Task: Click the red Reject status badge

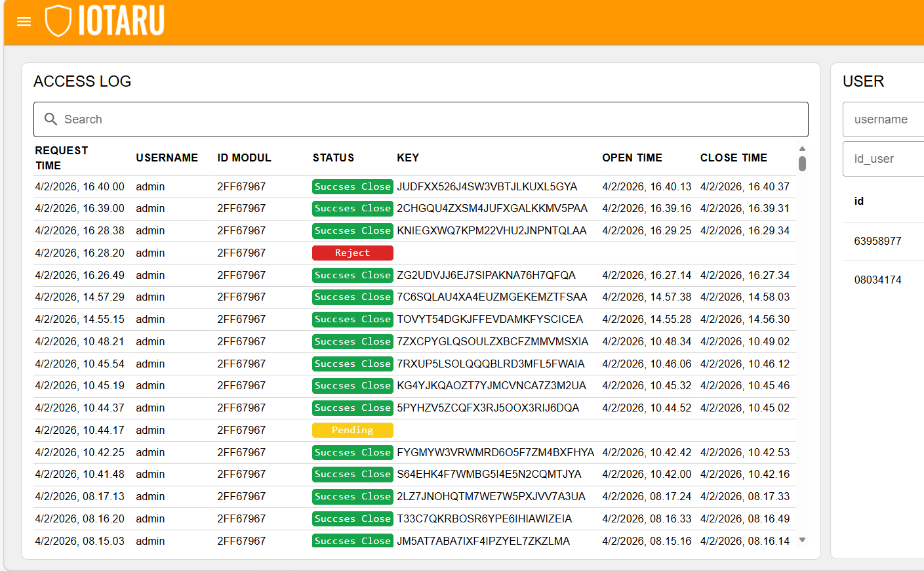Action: coord(353,253)
